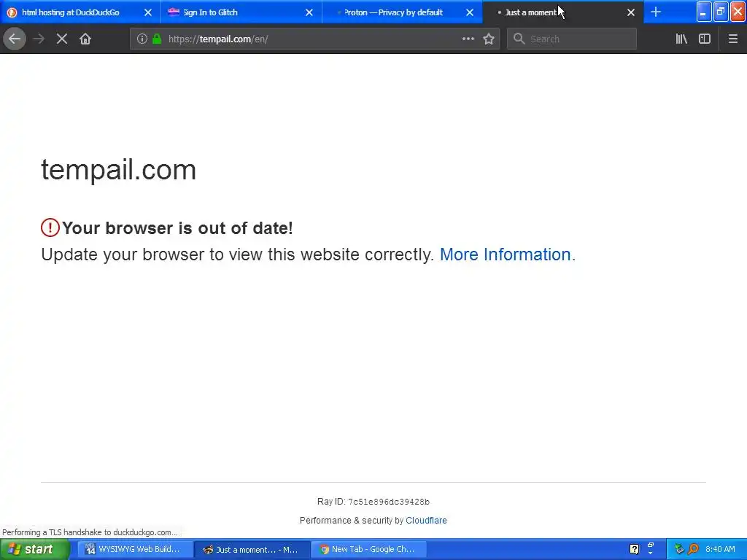
Task: Open the Library icon in toolbar
Action: pos(681,39)
